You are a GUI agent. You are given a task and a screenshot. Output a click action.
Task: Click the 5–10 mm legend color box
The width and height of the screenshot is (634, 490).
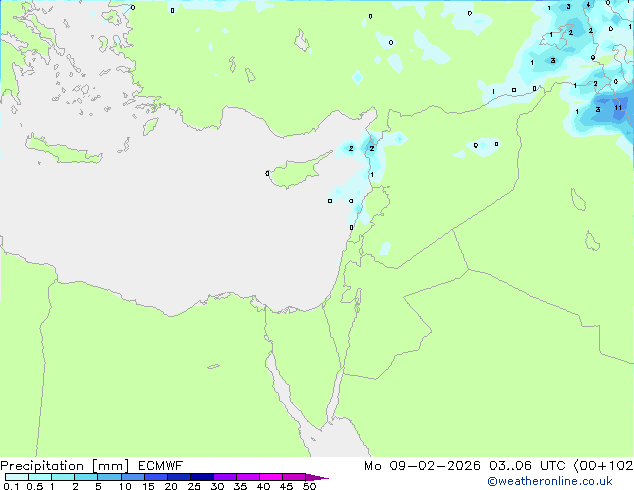tap(109, 477)
